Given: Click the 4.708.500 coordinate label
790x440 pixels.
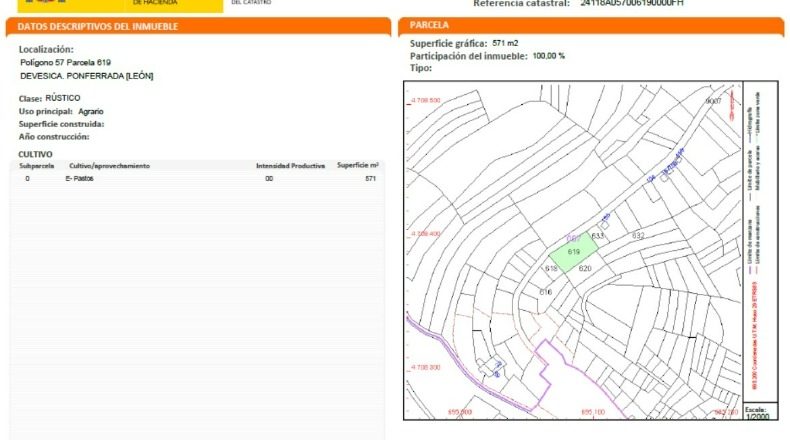Looking at the screenshot, I should [425, 100].
